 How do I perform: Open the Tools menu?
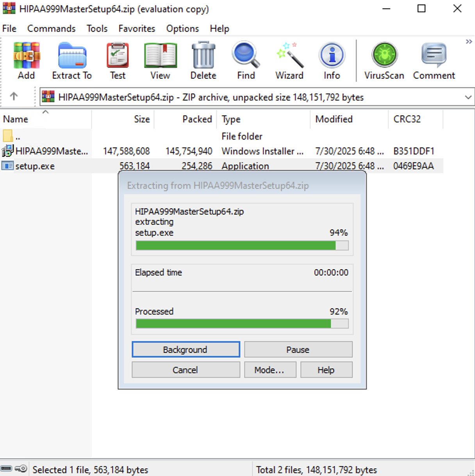tap(97, 29)
